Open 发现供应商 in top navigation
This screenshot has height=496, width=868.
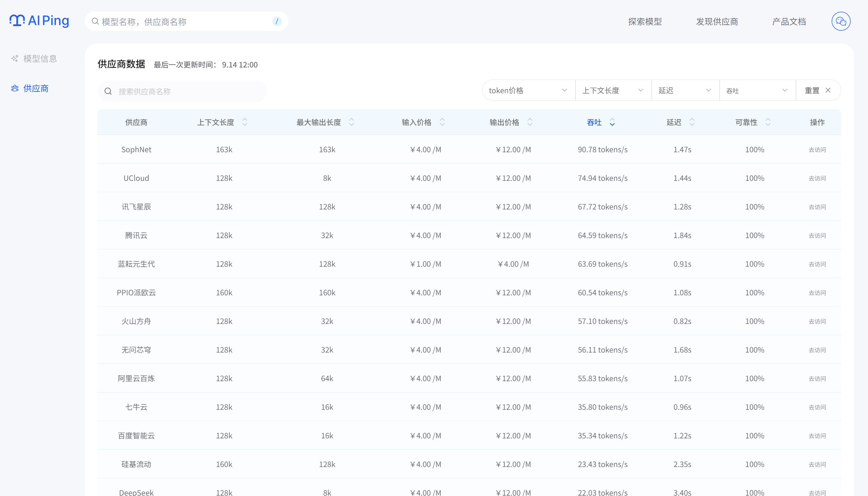pyautogui.click(x=717, y=22)
